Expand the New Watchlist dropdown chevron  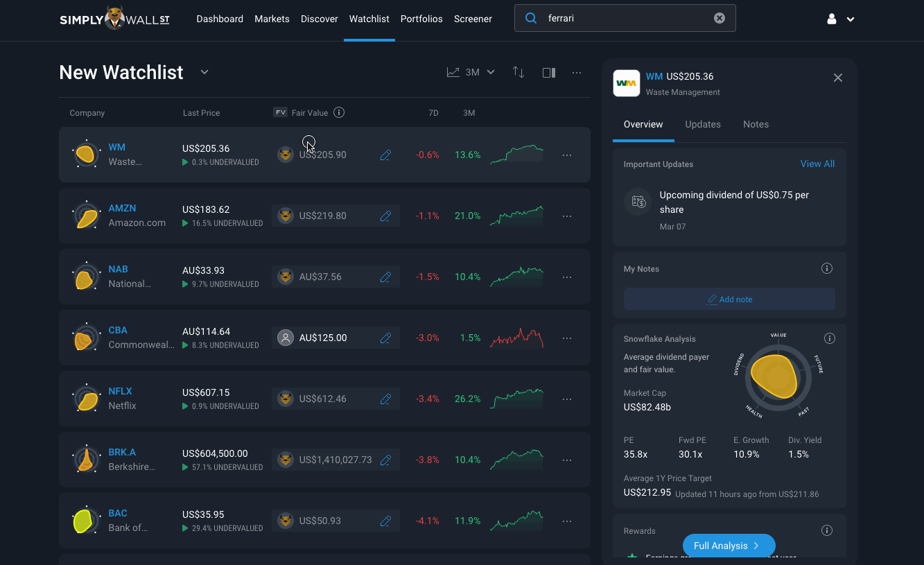tap(204, 72)
